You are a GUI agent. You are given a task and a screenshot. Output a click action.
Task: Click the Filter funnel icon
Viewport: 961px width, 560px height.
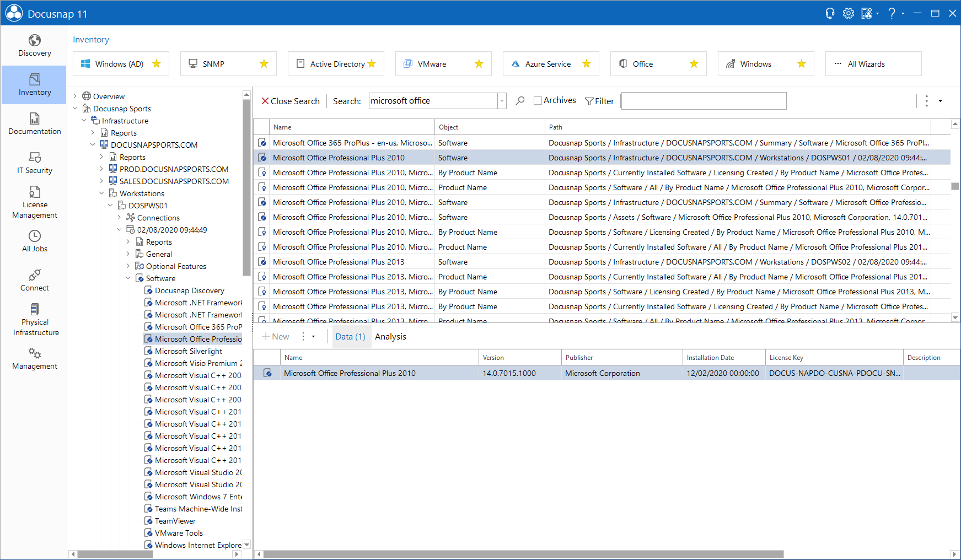pyautogui.click(x=589, y=101)
